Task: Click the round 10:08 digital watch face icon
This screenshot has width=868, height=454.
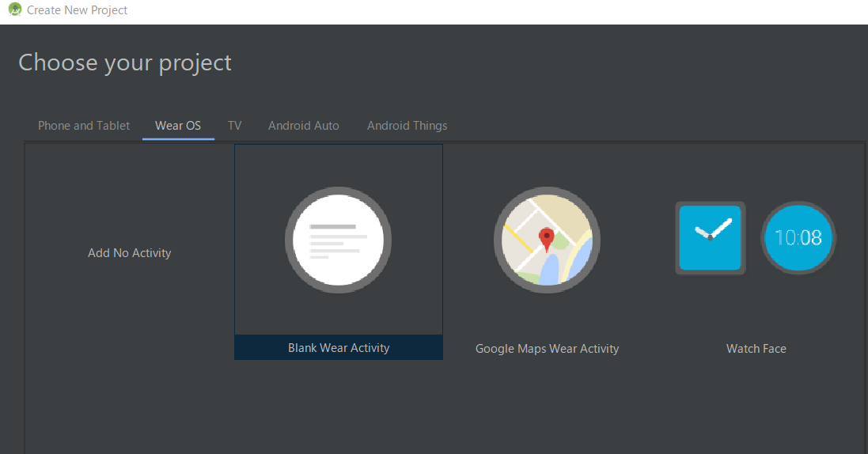Action: [798, 237]
